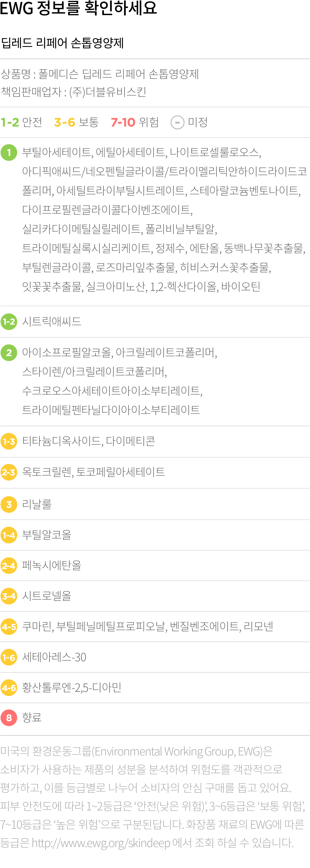Click the yellow grade 3 badge
The height and width of the screenshot is (868, 310).
9,504
